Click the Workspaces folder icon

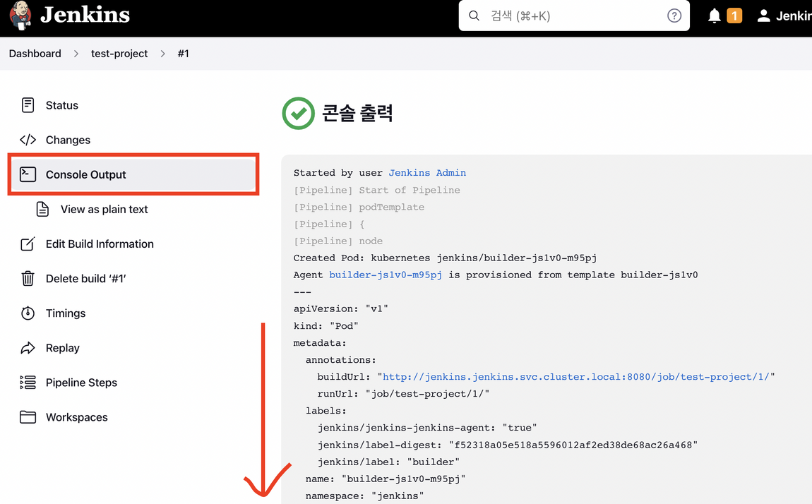coord(28,417)
